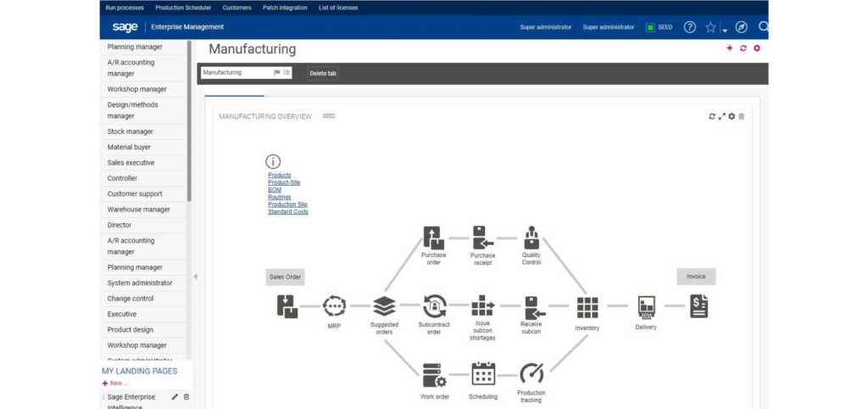Open Production Scheduler menu
The image size is (868, 409).
tap(183, 8)
